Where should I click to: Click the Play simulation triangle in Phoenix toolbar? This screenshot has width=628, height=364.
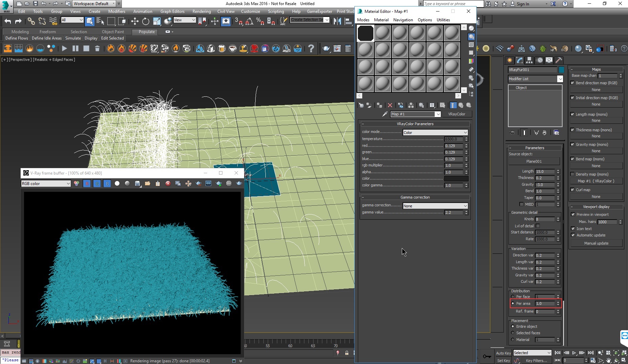click(64, 48)
